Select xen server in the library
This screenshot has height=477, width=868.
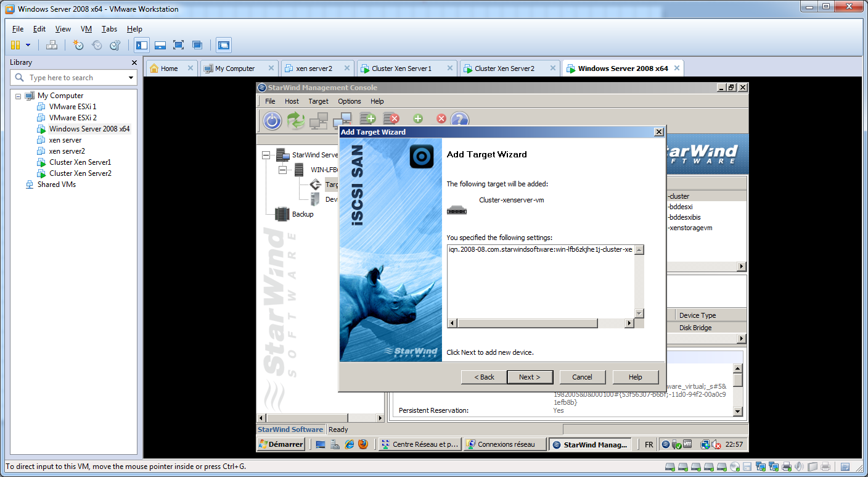pos(65,140)
